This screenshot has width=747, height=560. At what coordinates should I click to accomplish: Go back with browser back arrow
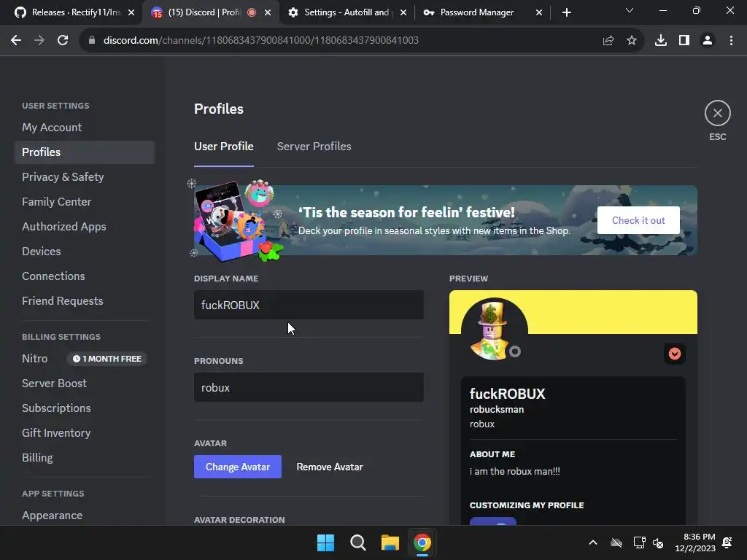point(16,41)
